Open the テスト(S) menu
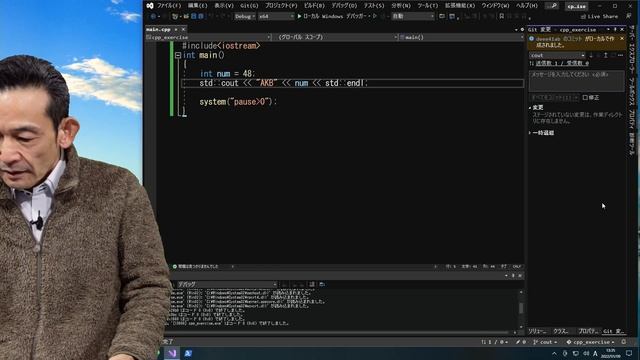This screenshot has height=360, width=640. coord(374,6)
